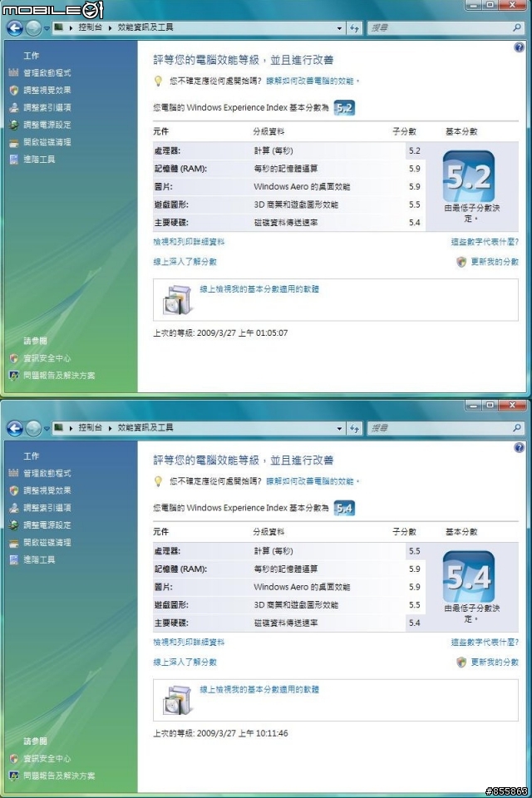Click the software box icon in the 5.4 score window

click(178, 700)
